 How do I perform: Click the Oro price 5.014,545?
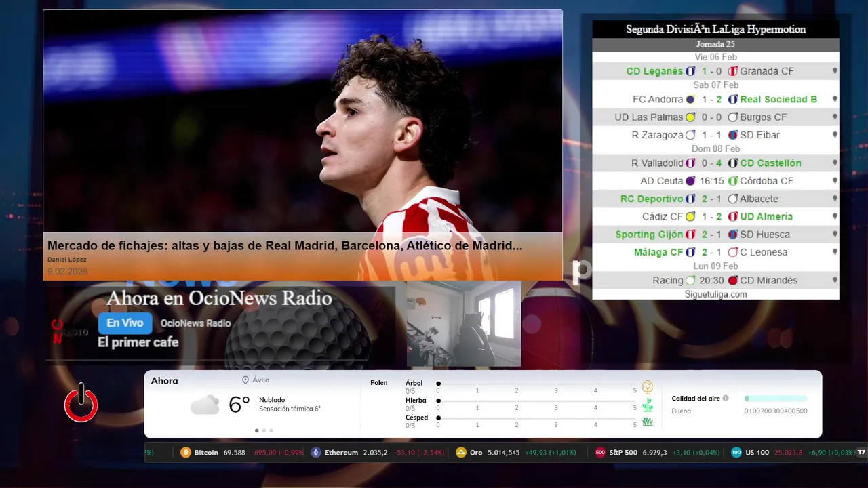(504, 453)
